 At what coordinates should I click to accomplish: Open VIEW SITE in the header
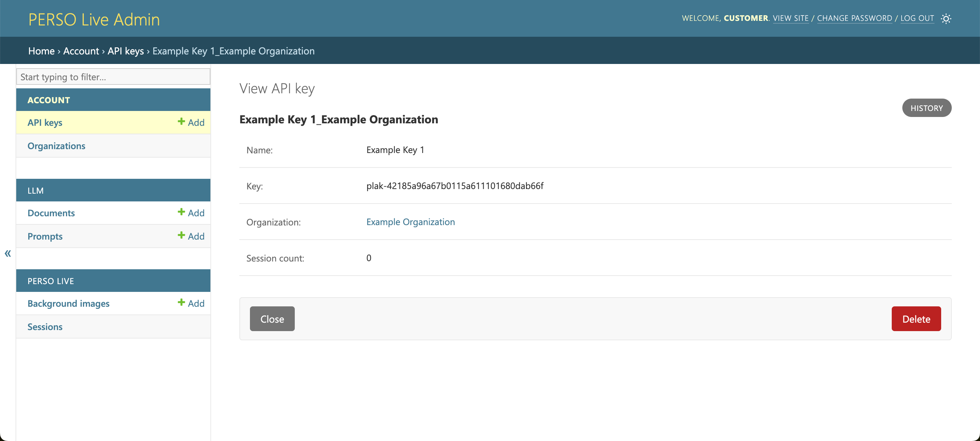click(x=791, y=18)
